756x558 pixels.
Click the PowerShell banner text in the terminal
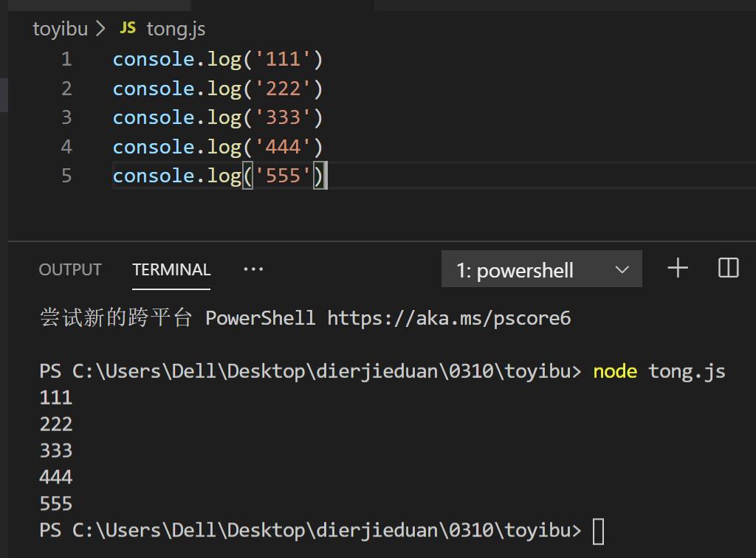[305, 319]
